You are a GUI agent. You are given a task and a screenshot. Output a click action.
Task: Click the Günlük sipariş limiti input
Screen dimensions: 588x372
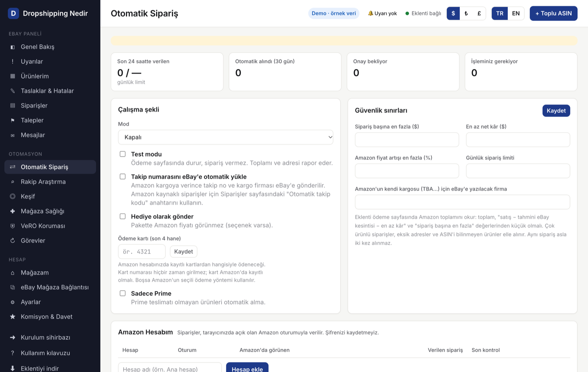(518, 171)
